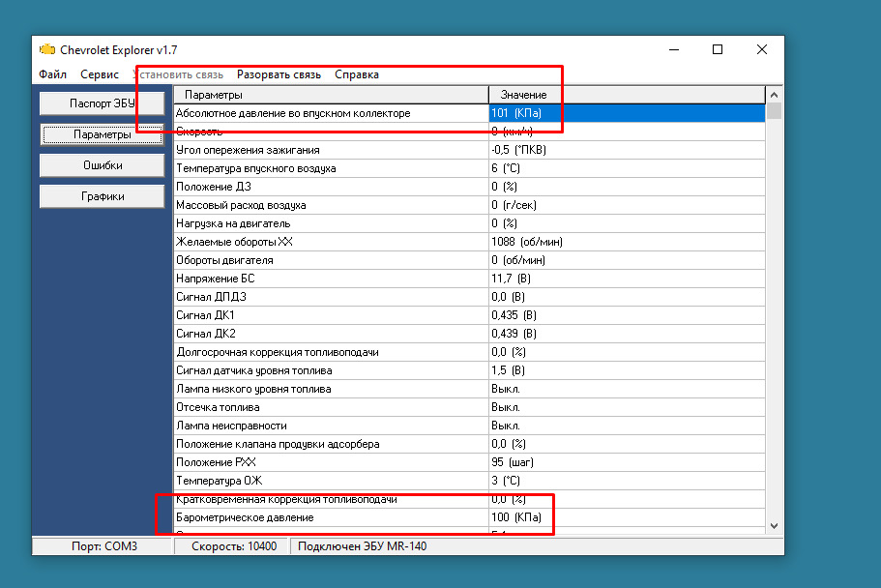Click the value 95 (шаг)
Image resolution: width=881 pixels, height=588 pixels.
512,462
